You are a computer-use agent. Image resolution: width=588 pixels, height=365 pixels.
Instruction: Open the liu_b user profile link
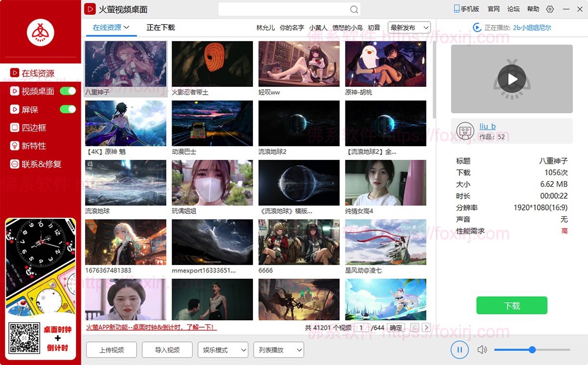pyautogui.click(x=487, y=126)
